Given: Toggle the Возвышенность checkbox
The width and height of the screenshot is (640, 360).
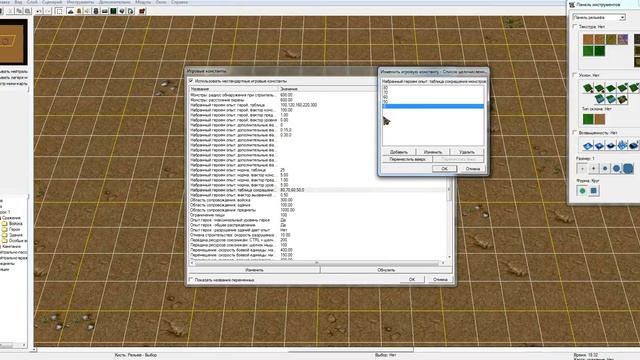Looking at the screenshot, I should point(575,133).
